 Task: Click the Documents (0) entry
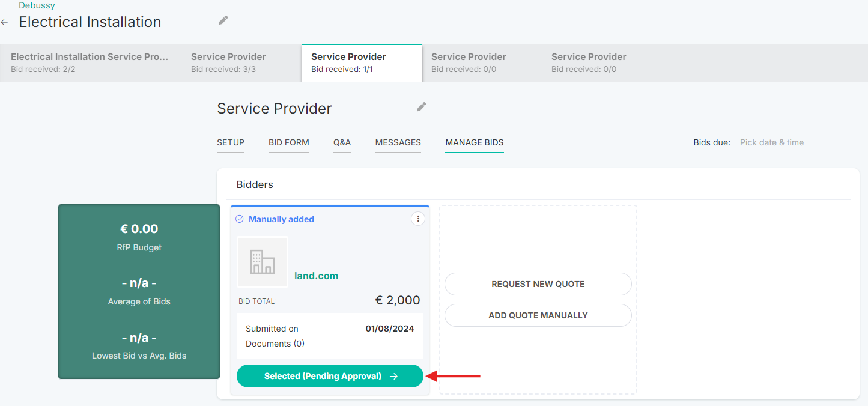click(275, 344)
